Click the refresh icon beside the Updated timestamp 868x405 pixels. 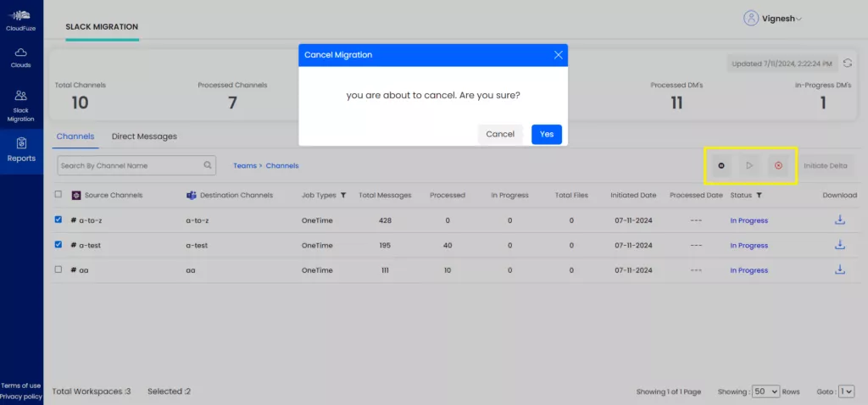click(847, 63)
